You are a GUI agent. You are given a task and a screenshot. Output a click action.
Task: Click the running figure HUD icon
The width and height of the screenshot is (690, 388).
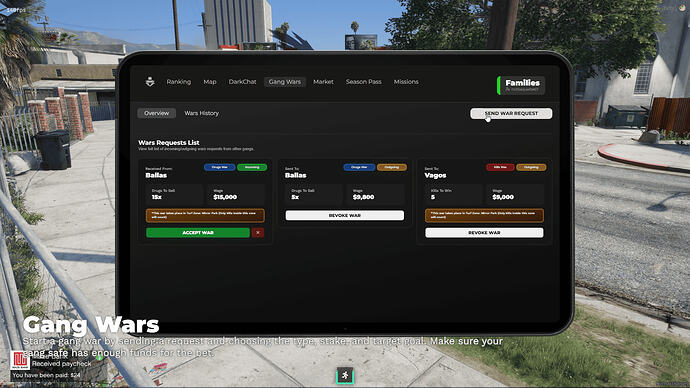pos(345,375)
